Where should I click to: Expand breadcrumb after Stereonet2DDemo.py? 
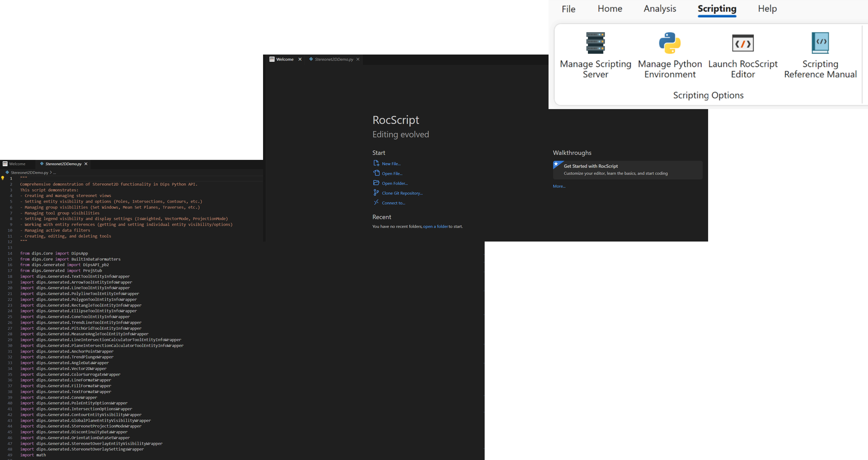54,173
